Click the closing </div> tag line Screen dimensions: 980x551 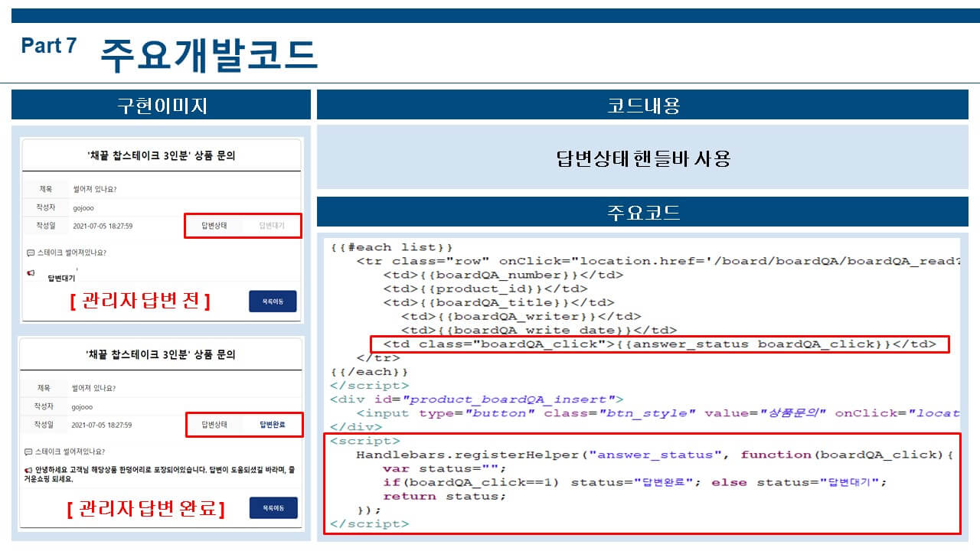[x=356, y=426]
